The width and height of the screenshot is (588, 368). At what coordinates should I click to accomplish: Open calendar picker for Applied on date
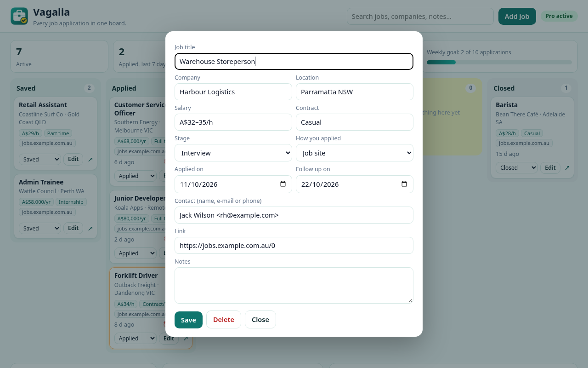[283, 184]
